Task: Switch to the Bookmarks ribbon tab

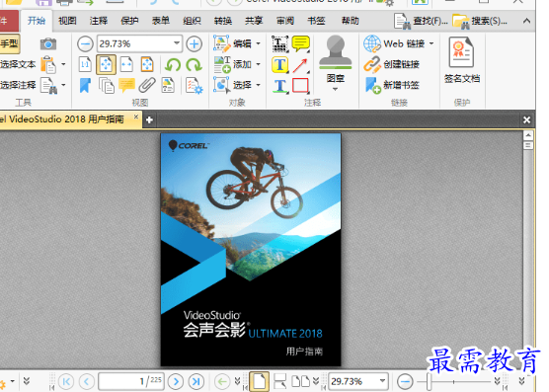Action: point(316,21)
